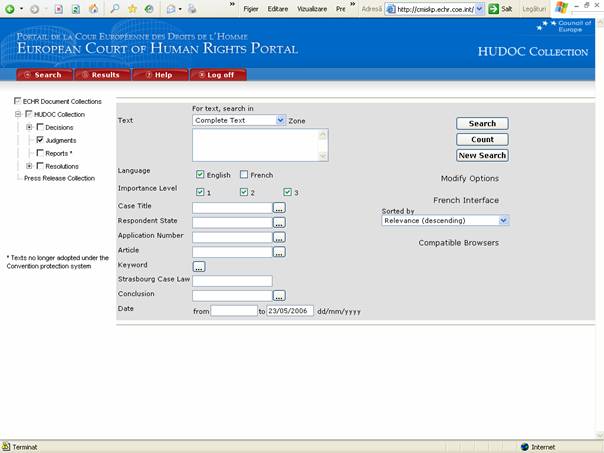Click the Text search box area
Viewport: 604px width, 453px height.
coord(260,145)
